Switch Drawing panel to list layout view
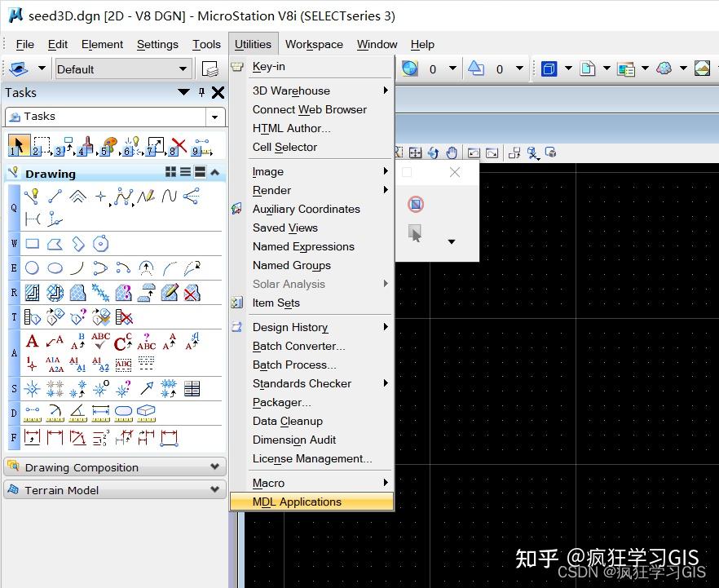Image resolution: width=719 pixels, height=588 pixels. pos(184,173)
